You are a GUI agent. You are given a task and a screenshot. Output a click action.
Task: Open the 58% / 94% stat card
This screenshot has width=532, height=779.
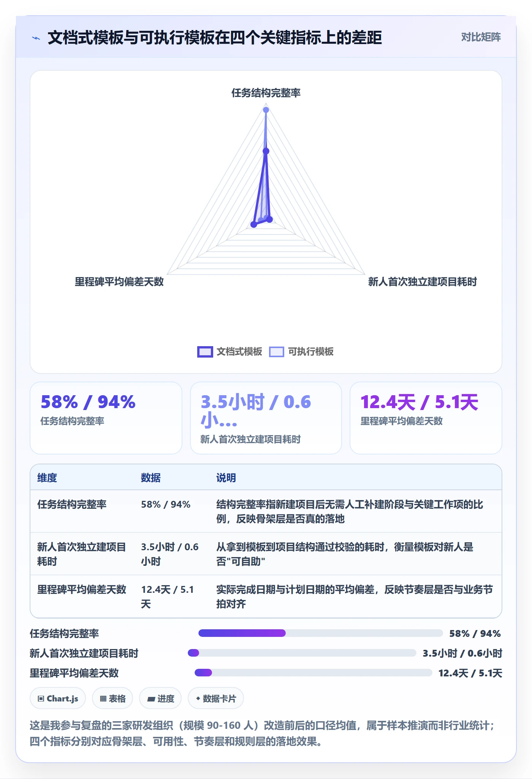pos(106,418)
